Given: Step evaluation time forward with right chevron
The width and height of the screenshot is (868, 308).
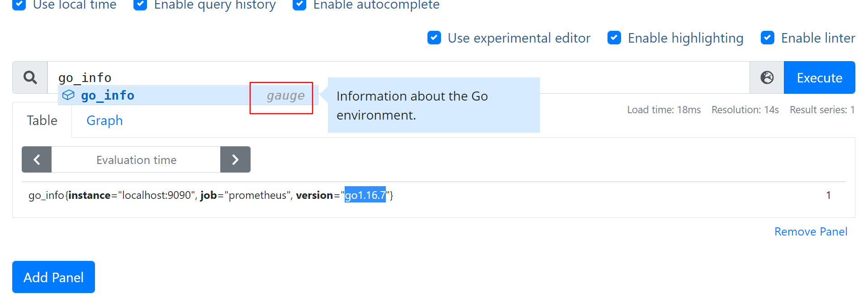Looking at the screenshot, I should click(x=235, y=159).
